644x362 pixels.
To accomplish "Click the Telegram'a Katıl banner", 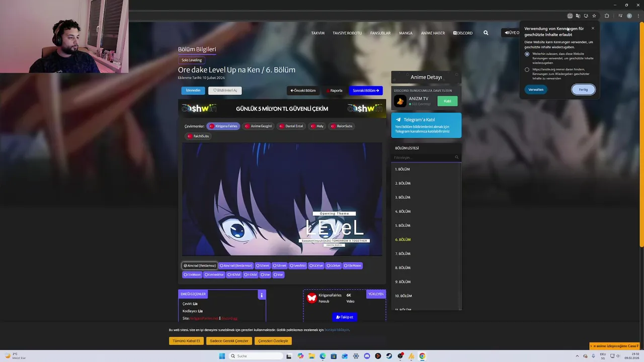I will coord(426,125).
